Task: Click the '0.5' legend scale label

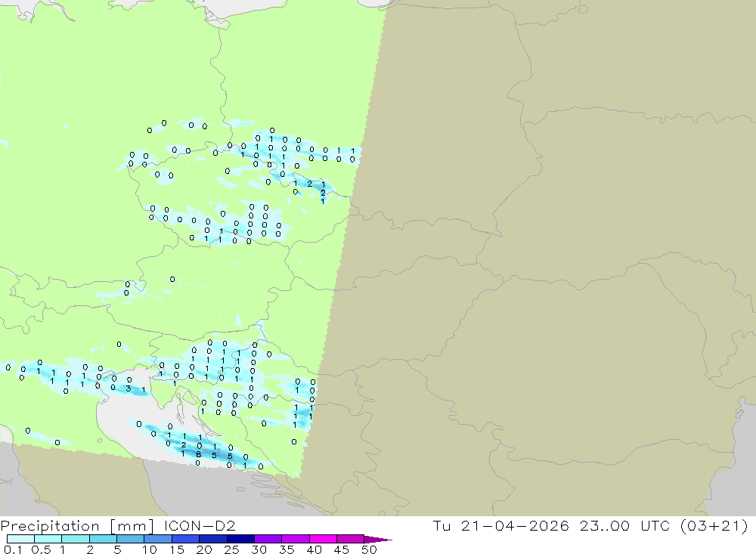Action: click(x=41, y=549)
